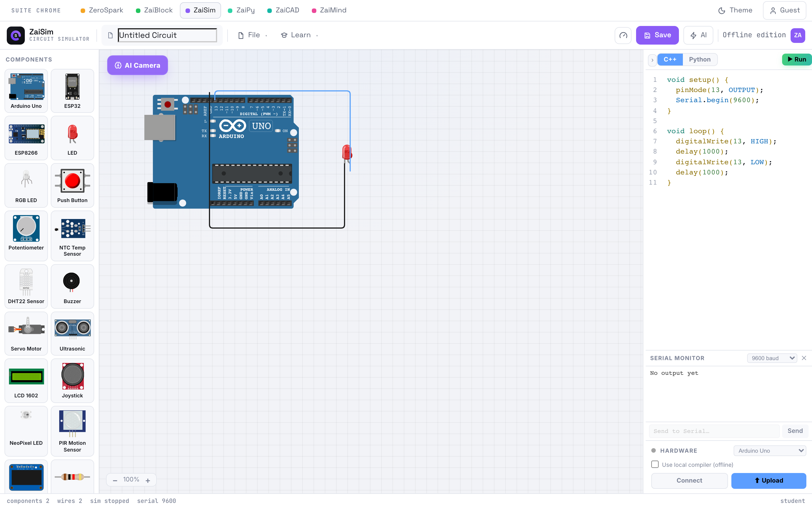Add the Joystick component

tap(72, 380)
